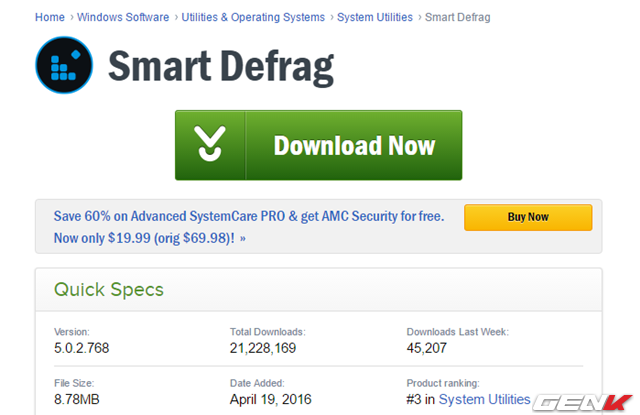This screenshot has height=415, width=640.
Task: Select total downloads value 21,228,169
Action: pos(263,348)
